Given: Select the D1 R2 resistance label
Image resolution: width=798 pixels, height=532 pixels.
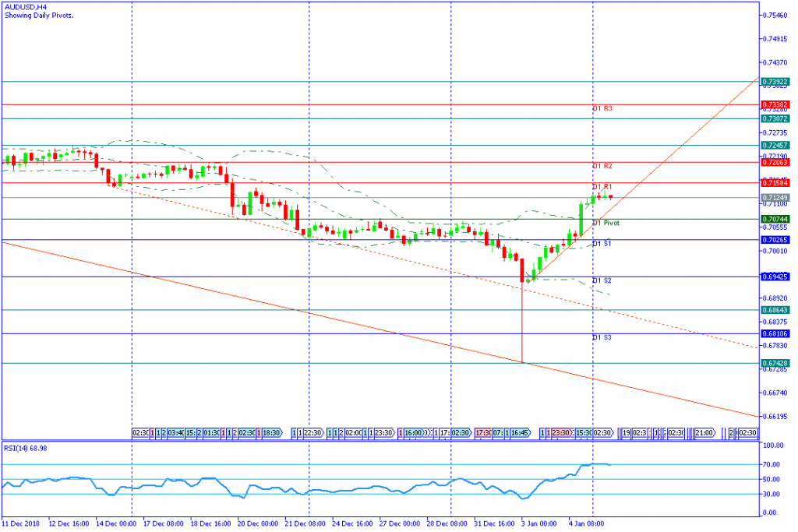Looking at the screenshot, I should 602,167.
